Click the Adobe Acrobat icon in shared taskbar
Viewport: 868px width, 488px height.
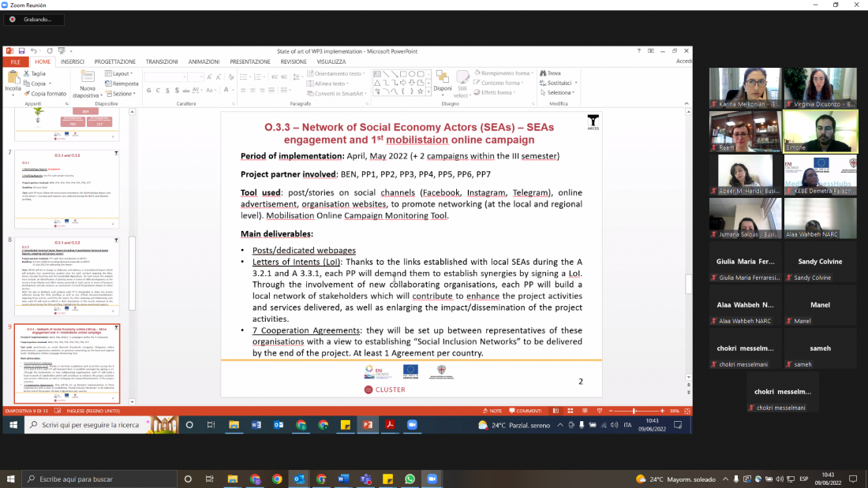coord(389,425)
